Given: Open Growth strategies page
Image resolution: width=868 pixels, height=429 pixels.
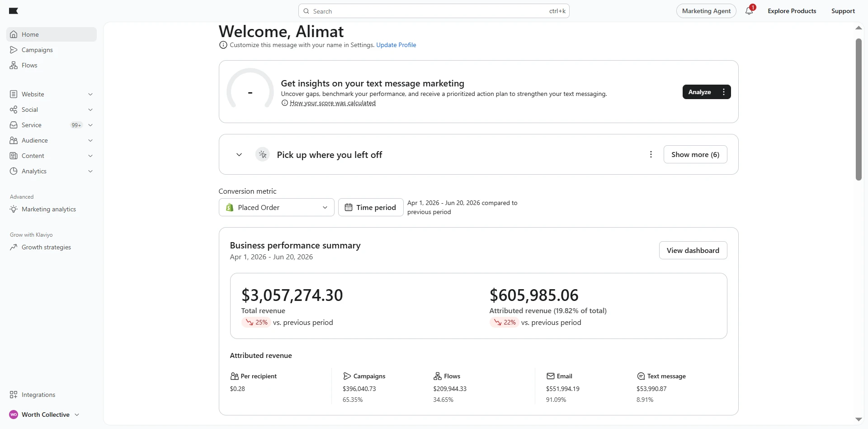Looking at the screenshot, I should (x=52, y=247).
